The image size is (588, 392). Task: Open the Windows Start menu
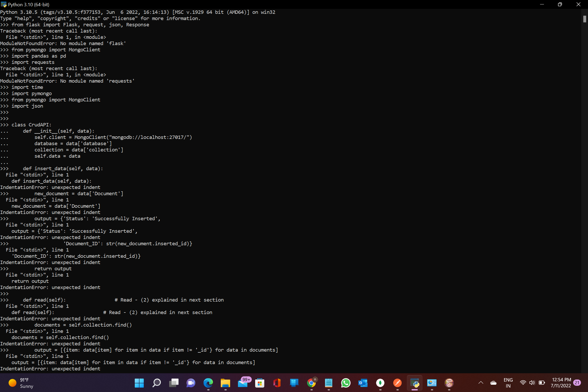click(139, 383)
